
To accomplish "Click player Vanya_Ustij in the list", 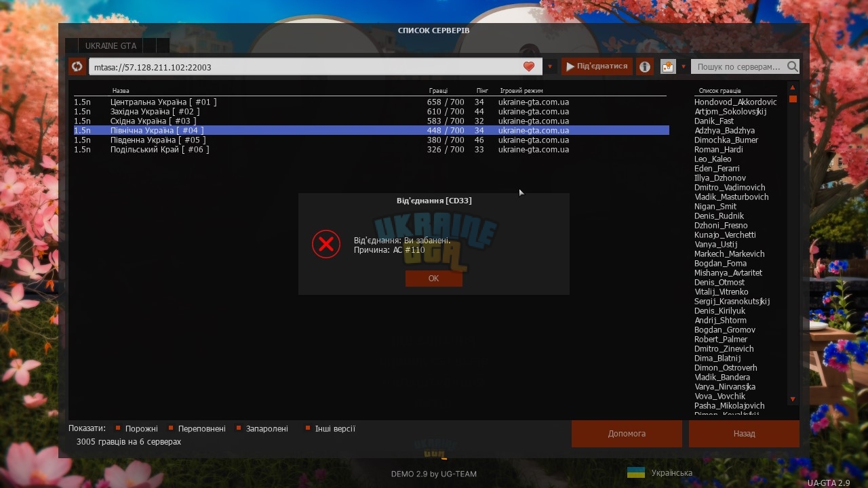I will [x=716, y=245].
